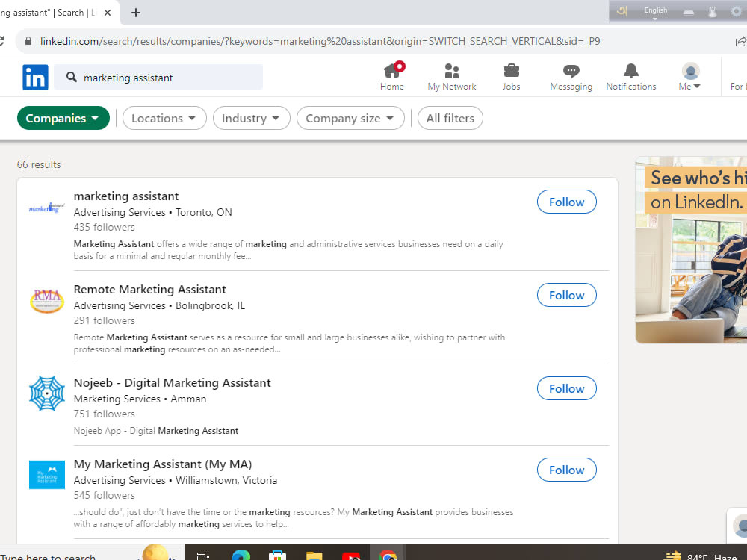Open marketing assistant company title link

125,196
